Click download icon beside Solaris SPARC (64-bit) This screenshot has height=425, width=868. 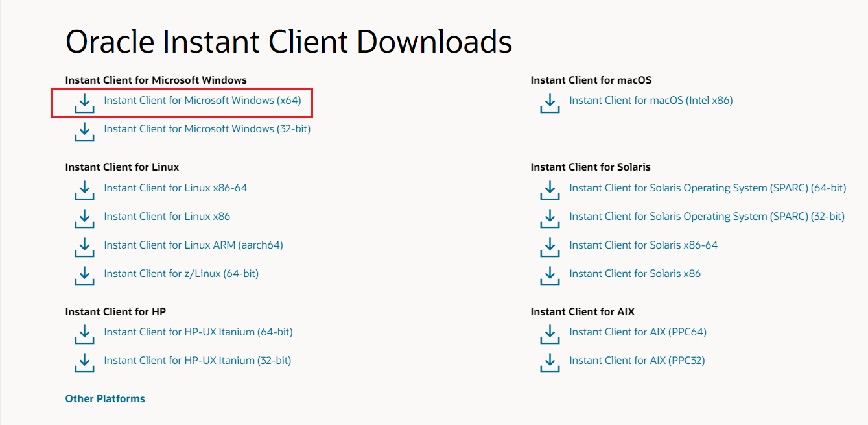tap(550, 190)
